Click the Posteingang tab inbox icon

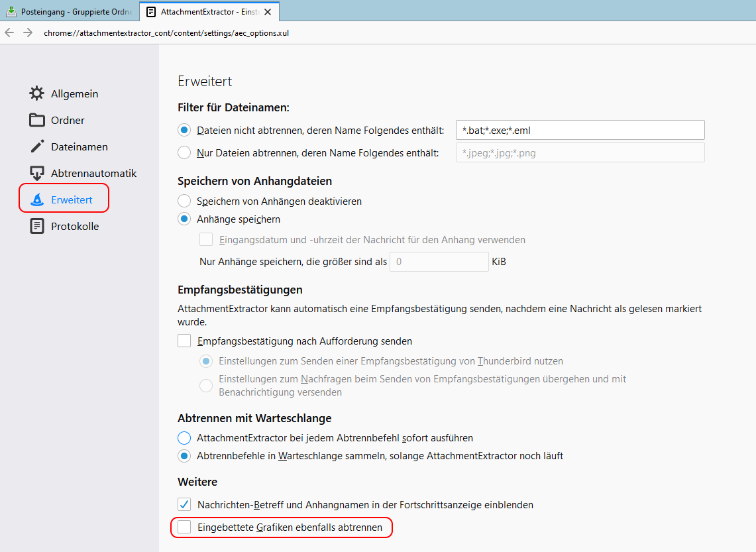click(x=11, y=11)
